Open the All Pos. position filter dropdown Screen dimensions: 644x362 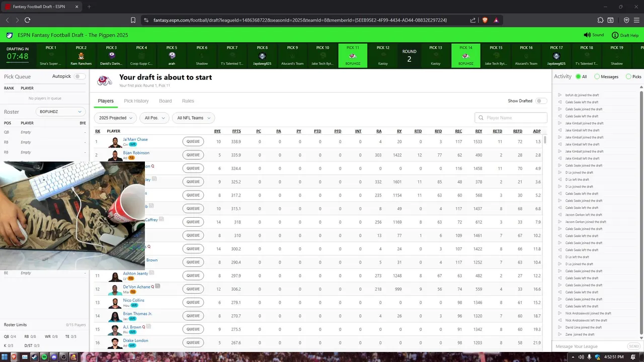pos(154,118)
